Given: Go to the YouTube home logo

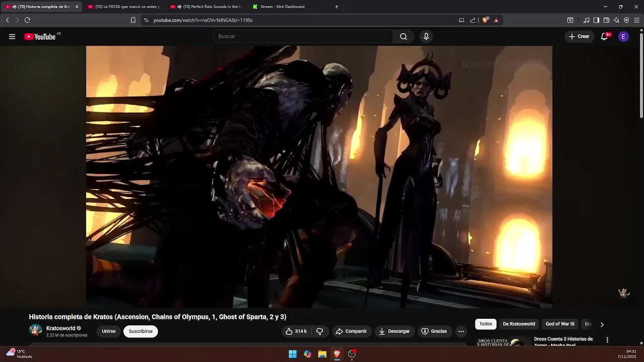Looking at the screenshot, I should [40, 37].
